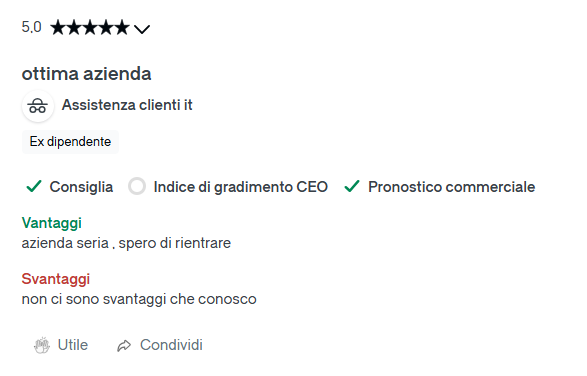The height and width of the screenshot is (376, 587).
Task: Click the "Ex dipendente" badge
Action: pos(70,142)
